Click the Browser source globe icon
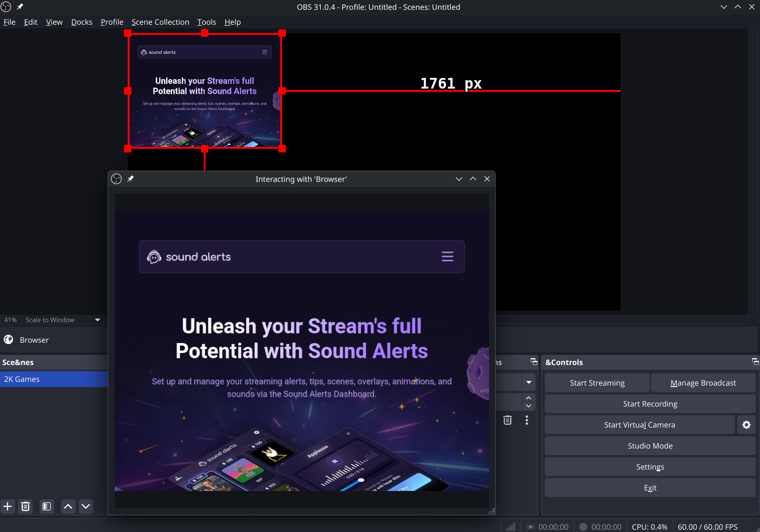 tap(8, 339)
